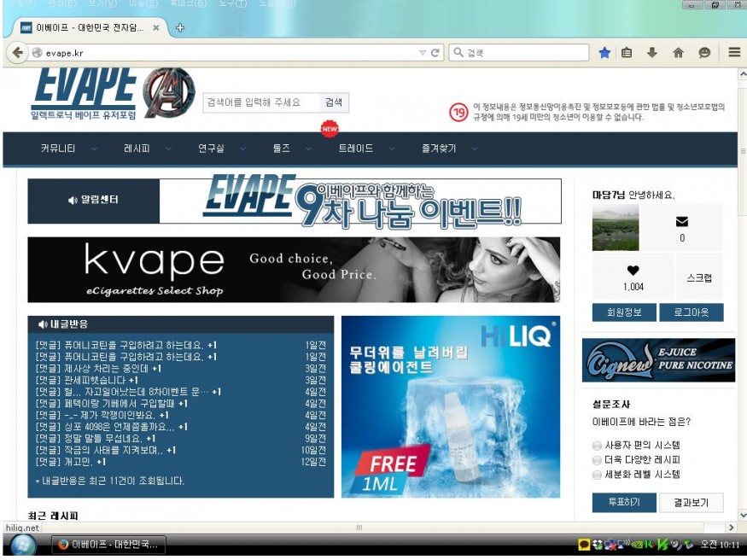Click the safely remove hardware tray icon
This screenshot has width=747, height=560.
point(688,545)
